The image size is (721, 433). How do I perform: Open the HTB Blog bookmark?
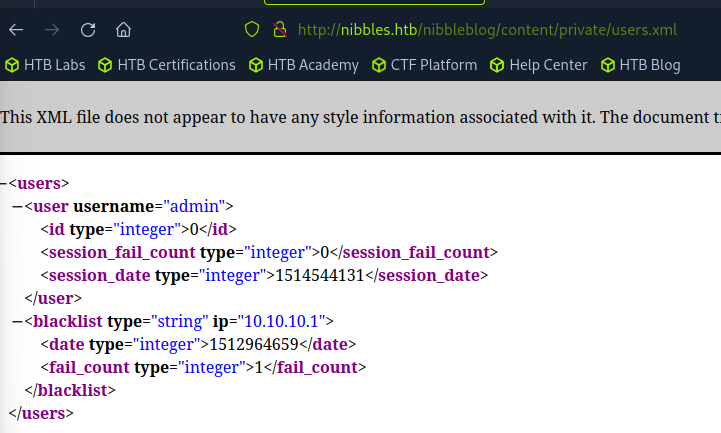coord(640,66)
